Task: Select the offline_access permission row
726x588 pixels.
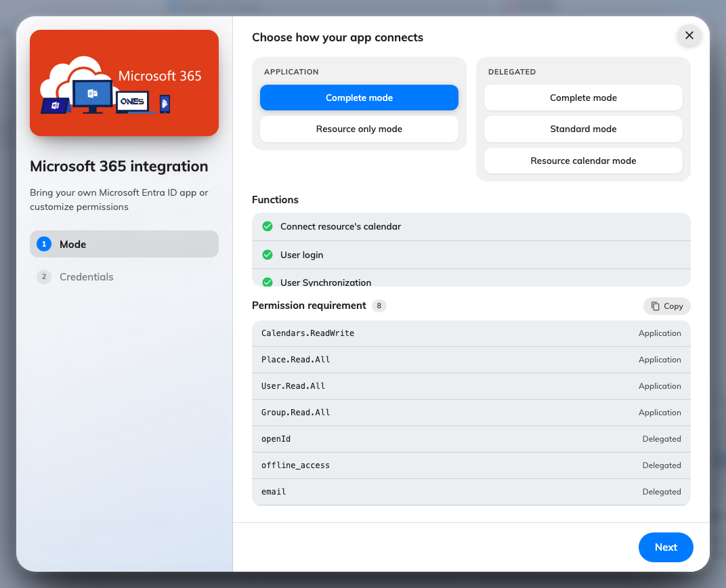Action: 471,465
